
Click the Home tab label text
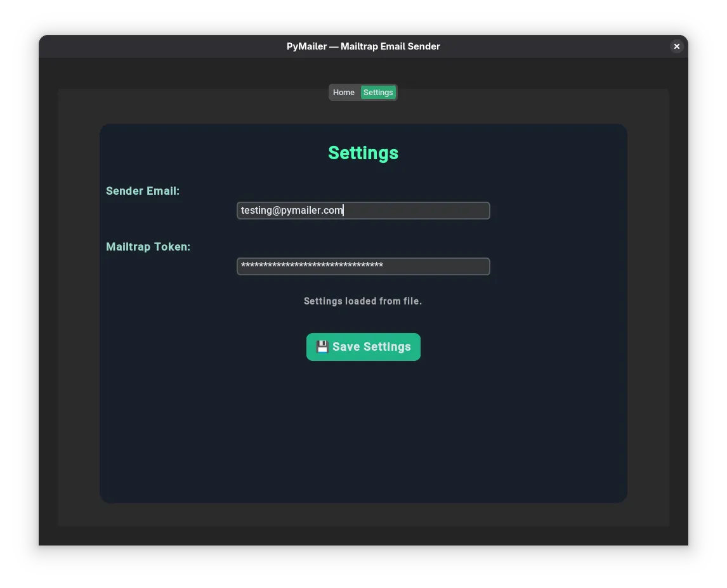pyautogui.click(x=344, y=92)
